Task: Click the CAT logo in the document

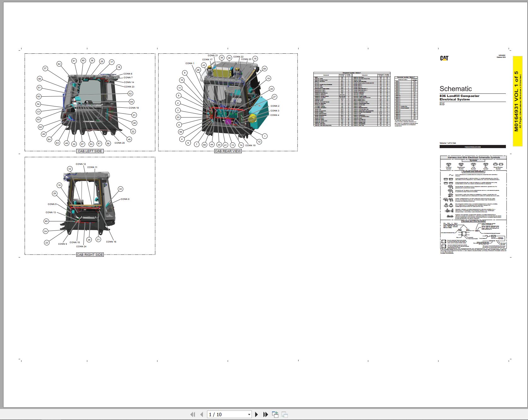Action: tap(444, 58)
